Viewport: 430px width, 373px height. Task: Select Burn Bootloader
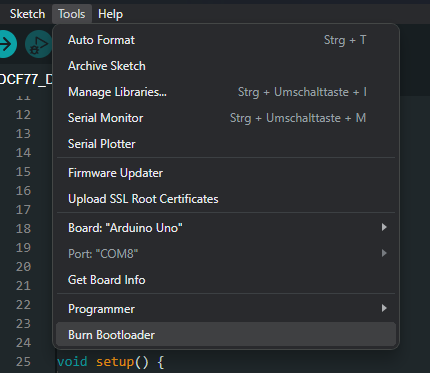click(226, 335)
